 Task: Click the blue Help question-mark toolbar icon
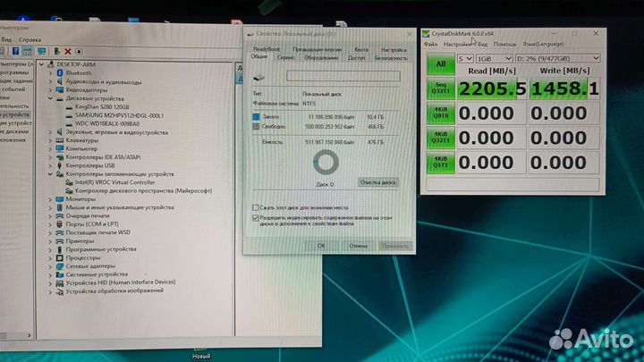pos(15,51)
